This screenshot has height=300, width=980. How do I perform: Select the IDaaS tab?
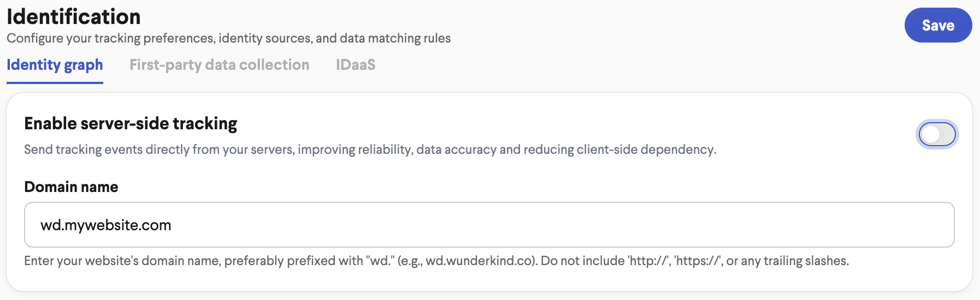click(x=356, y=65)
